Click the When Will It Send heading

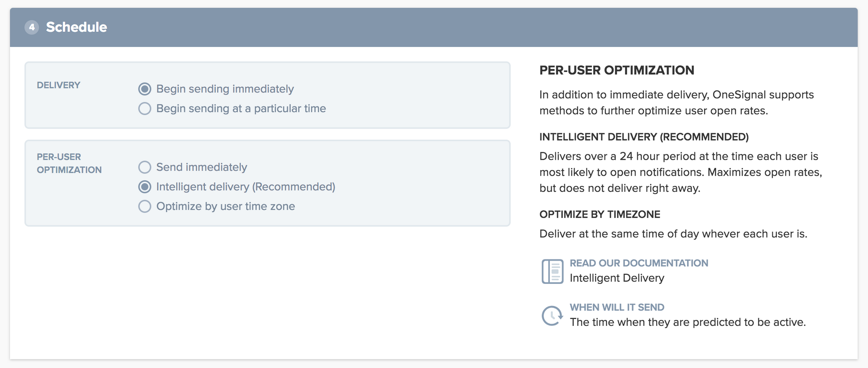point(617,307)
